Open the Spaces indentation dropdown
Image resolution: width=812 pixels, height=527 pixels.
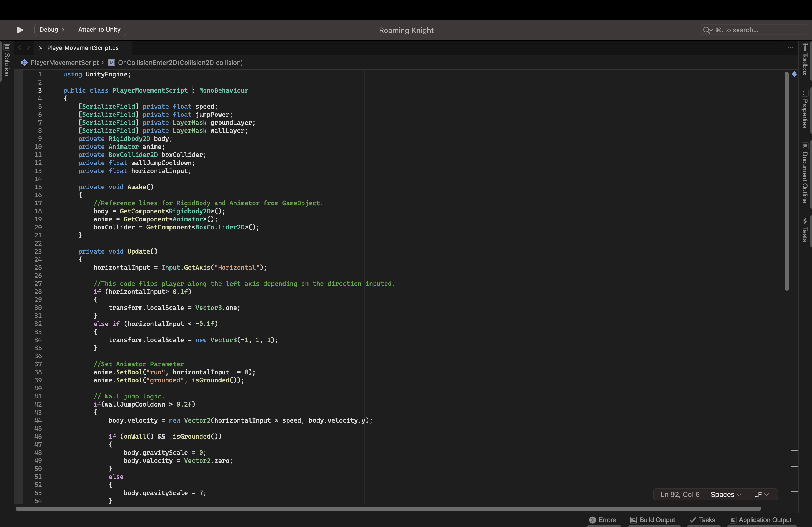pyautogui.click(x=725, y=494)
